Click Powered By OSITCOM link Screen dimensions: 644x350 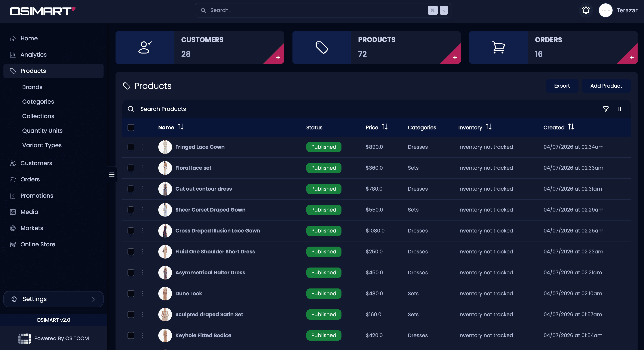(53, 338)
